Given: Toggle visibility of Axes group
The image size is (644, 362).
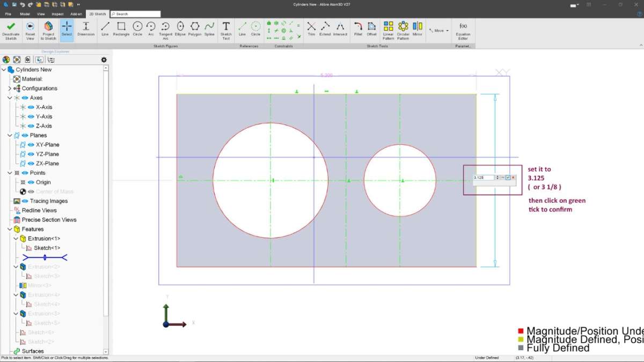Looking at the screenshot, I should point(25,98).
